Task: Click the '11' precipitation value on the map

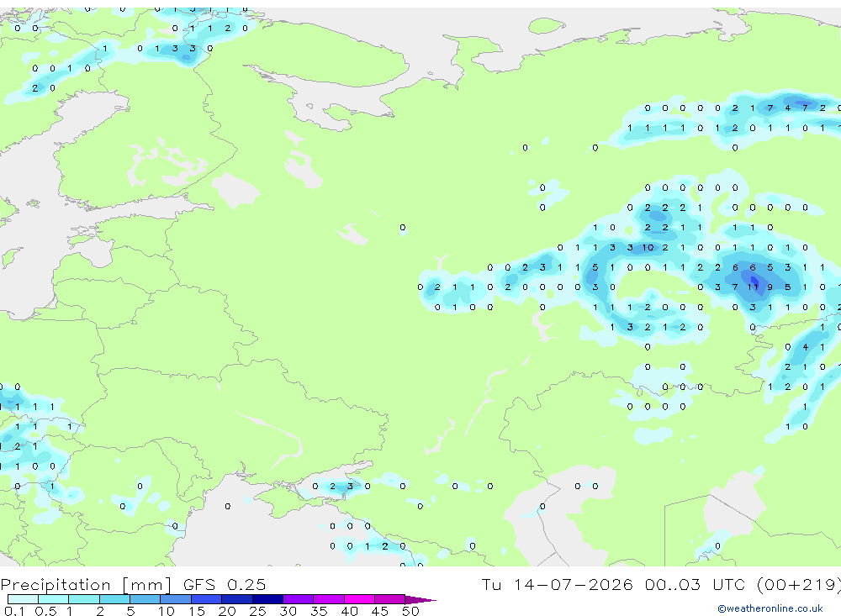Action: pos(753,287)
